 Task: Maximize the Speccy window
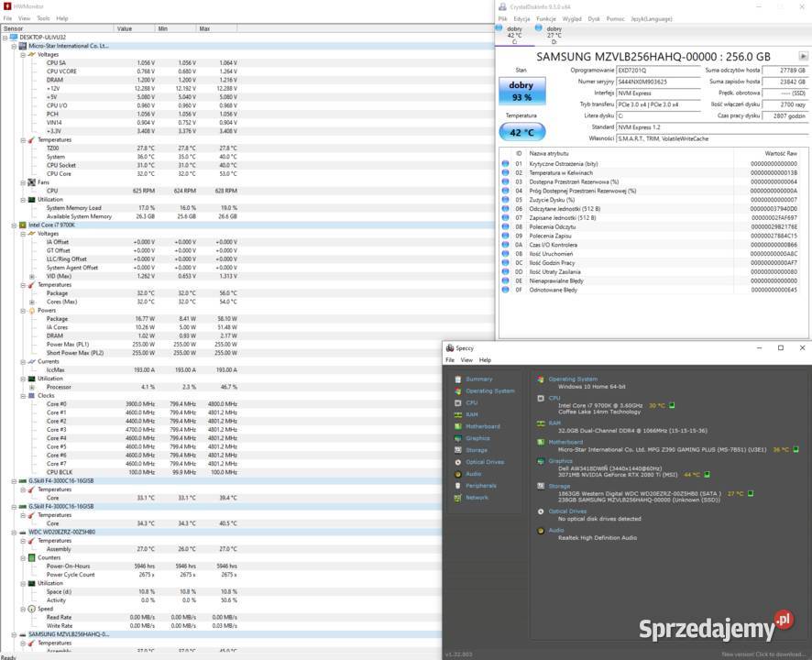click(781, 348)
